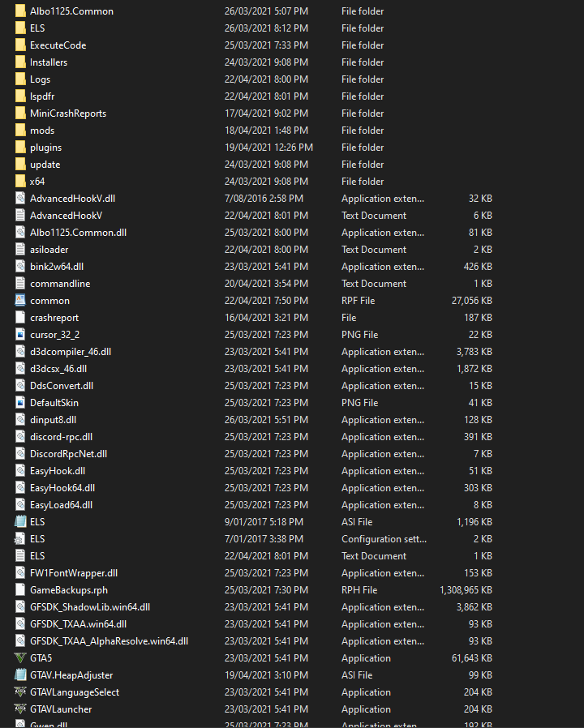Select the MiniCrashReports folder icon

20,113
